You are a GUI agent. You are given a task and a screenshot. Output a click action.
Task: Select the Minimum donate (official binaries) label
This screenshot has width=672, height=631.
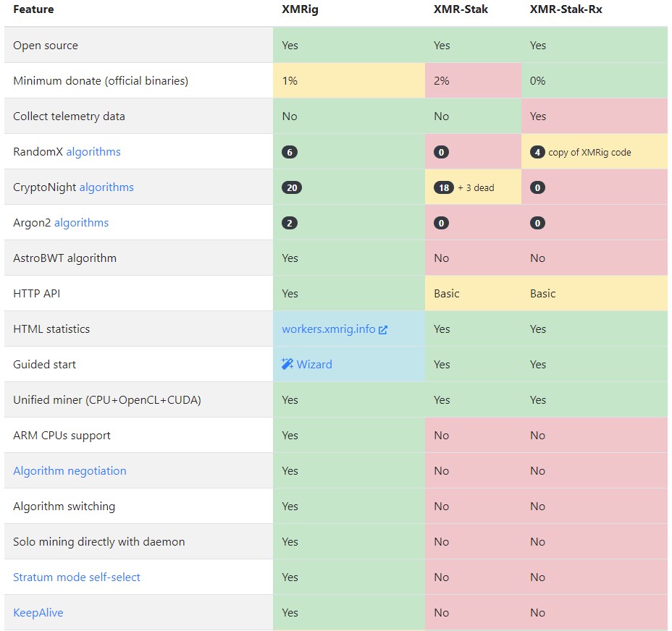coord(101,80)
